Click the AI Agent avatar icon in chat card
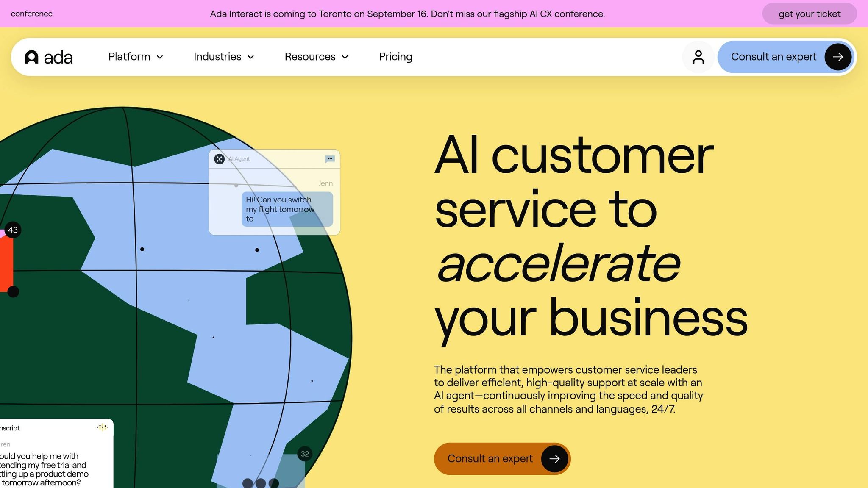 (x=219, y=159)
